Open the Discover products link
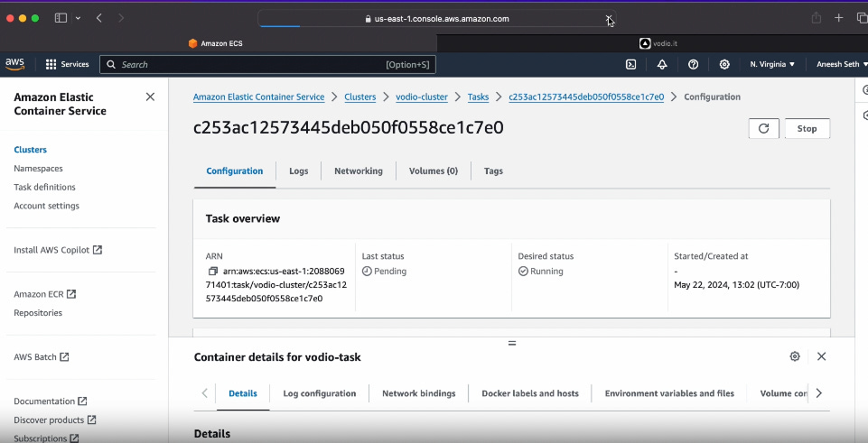Screen dimensions: 868x443 (55, 420)
